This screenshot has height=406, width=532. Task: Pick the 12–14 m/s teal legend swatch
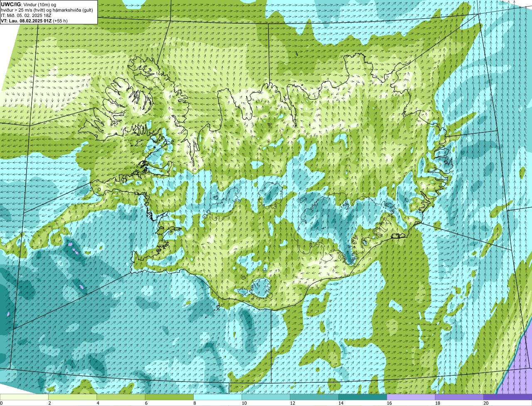(314, 397)
